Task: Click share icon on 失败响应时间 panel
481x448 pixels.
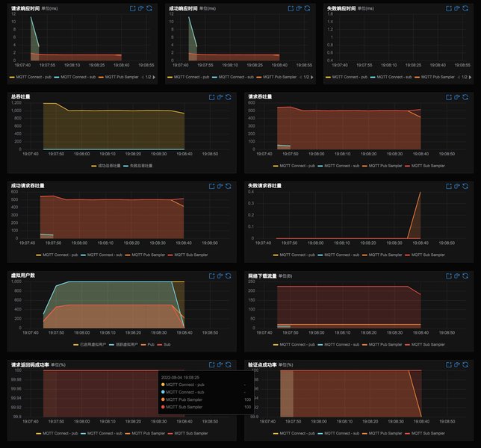Action: tap(457, 8)
